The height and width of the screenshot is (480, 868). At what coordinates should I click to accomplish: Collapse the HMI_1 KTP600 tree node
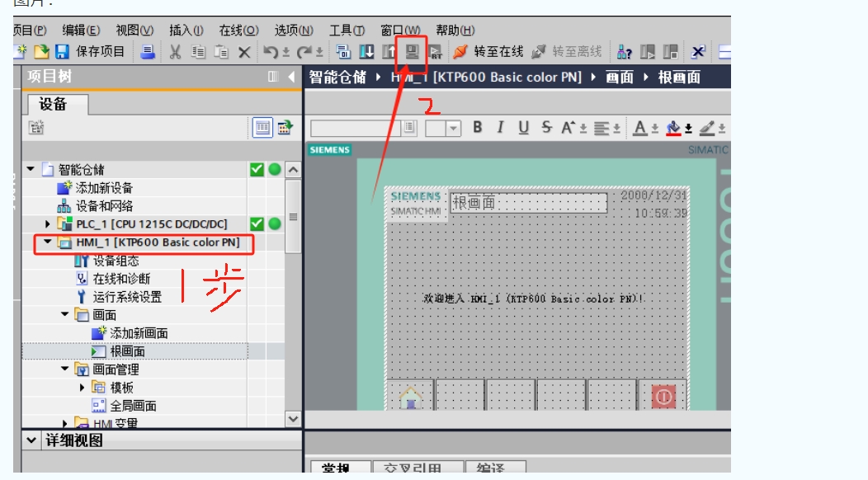[x=48, y=242]
